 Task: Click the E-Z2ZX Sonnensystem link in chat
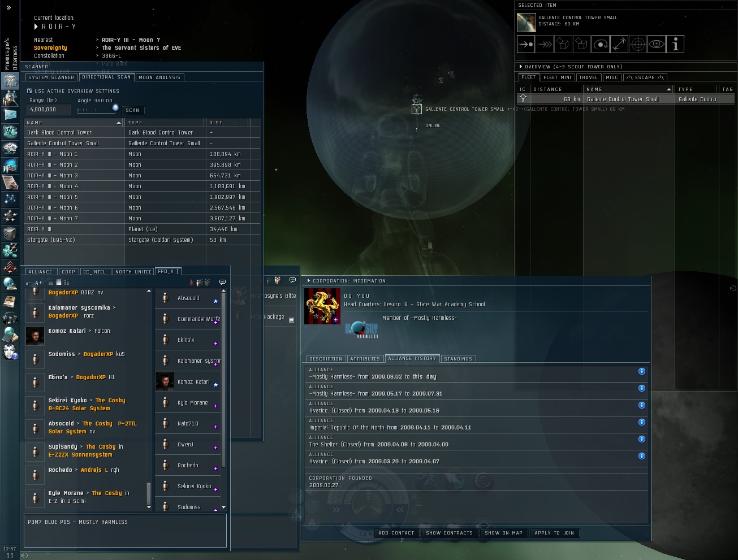coord(80,454)
